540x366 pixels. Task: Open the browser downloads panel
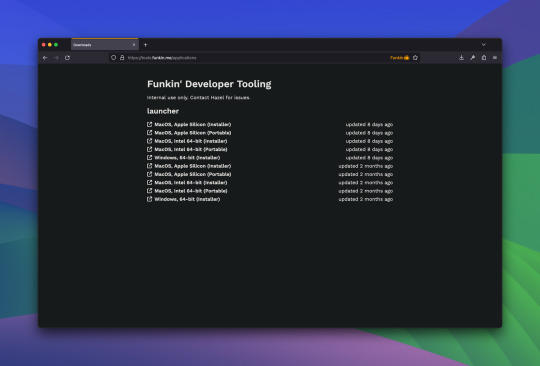(x=461, y=58)
